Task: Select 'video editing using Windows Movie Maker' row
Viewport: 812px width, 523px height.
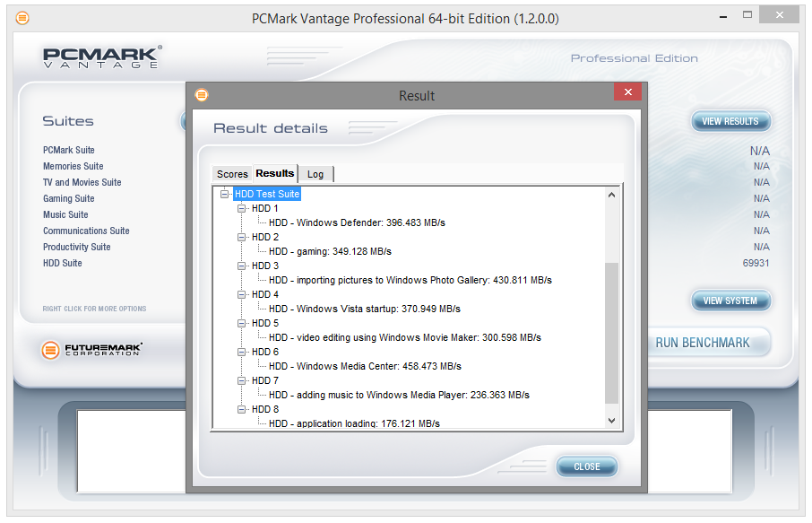Action: [405, 337]
